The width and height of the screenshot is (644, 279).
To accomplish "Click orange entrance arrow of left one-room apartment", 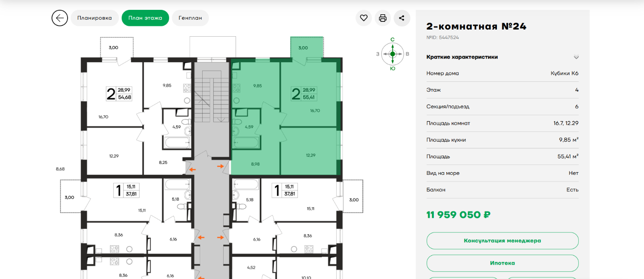I will 201,237.
